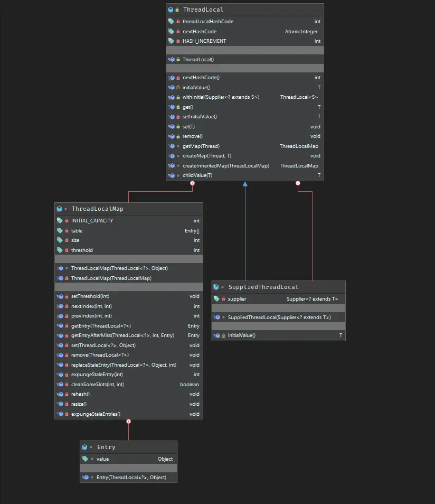Click private lock icon beside setInitialValue()

pyautogui.click(x=178, y=117)
